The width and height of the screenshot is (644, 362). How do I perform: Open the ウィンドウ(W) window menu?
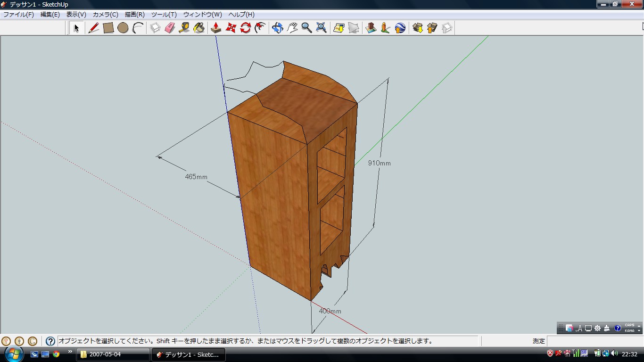click(202, 15)
